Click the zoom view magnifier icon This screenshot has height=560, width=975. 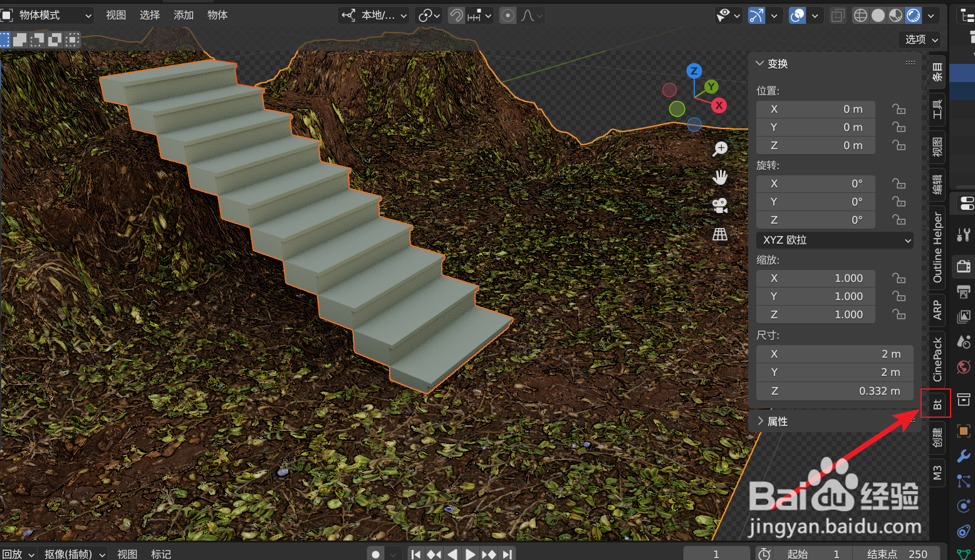(x=721, y=148)
